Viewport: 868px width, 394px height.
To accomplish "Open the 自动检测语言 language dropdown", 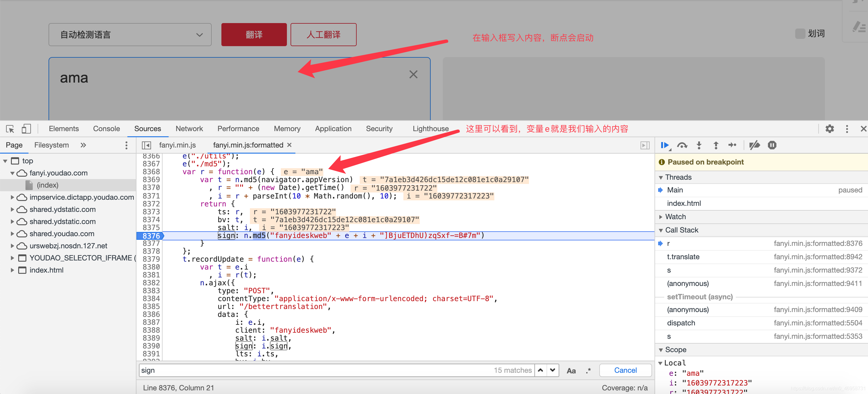I will click(130, 35).
